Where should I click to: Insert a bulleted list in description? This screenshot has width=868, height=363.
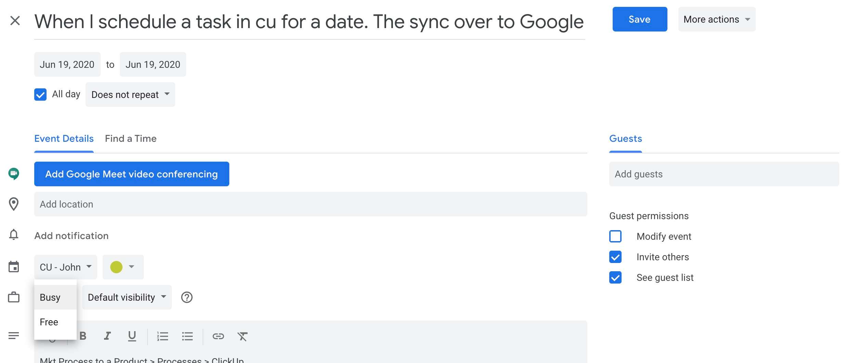pyautogui.click(x=187, y=336)
